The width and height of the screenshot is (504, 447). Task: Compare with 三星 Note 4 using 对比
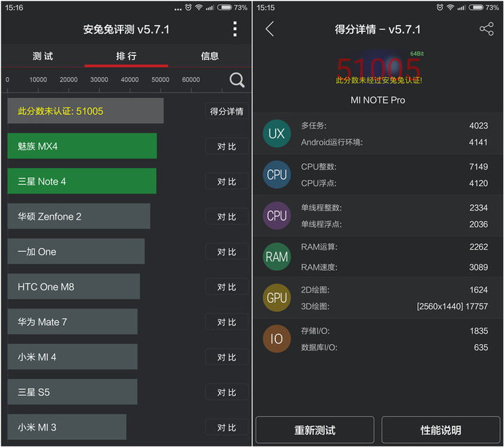226,182
